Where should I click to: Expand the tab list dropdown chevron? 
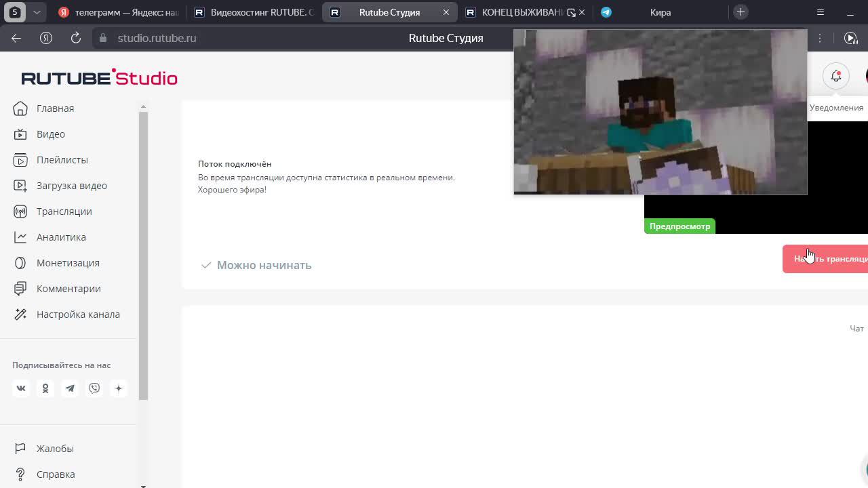(x=37, y=12)
